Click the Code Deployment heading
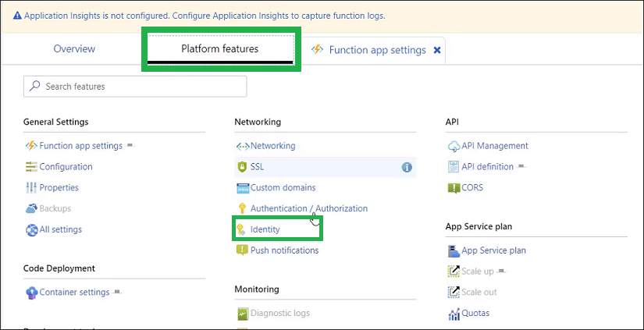The image size is (644, 330). point(59,268)
